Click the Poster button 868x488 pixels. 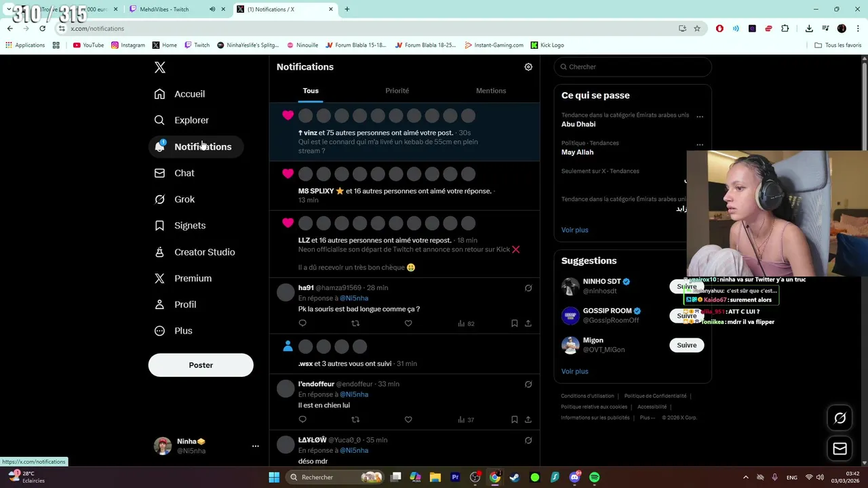pos(201,365)
